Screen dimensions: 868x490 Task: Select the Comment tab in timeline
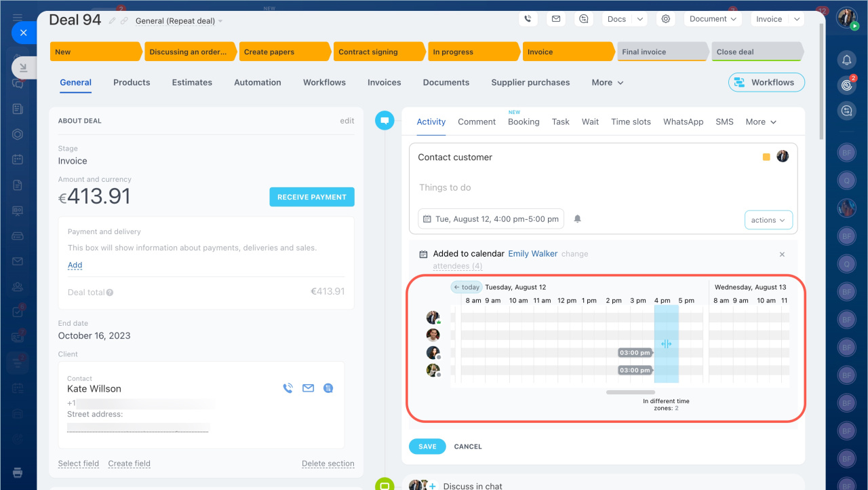(477, 122)
